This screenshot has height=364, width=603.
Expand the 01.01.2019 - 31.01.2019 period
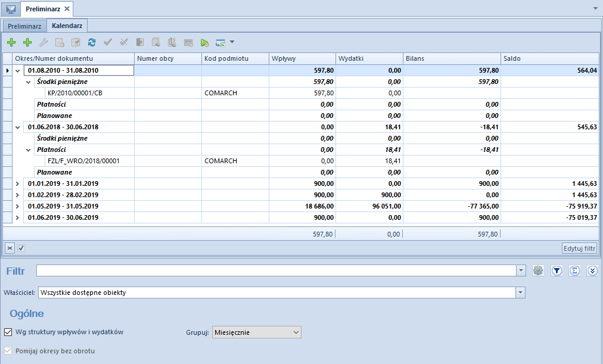point(18,183)
